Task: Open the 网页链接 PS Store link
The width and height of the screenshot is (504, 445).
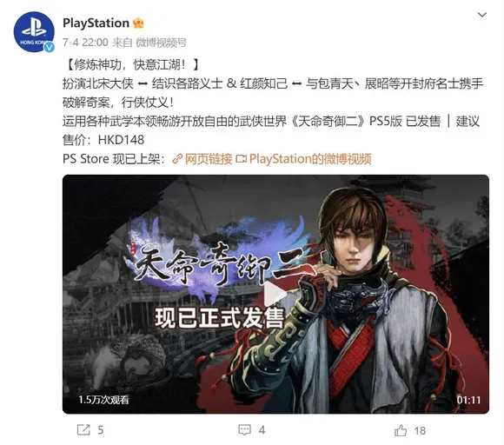Action: click(x=209, y=159)
